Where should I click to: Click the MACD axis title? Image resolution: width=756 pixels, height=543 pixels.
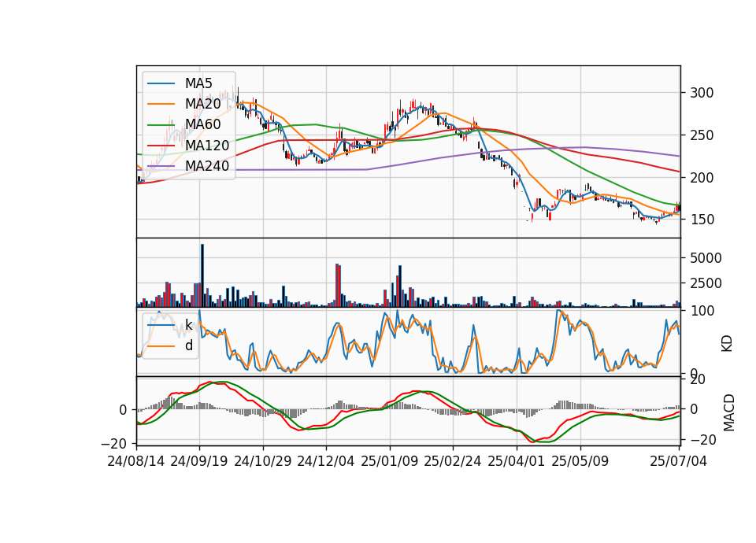pos(729,412)
